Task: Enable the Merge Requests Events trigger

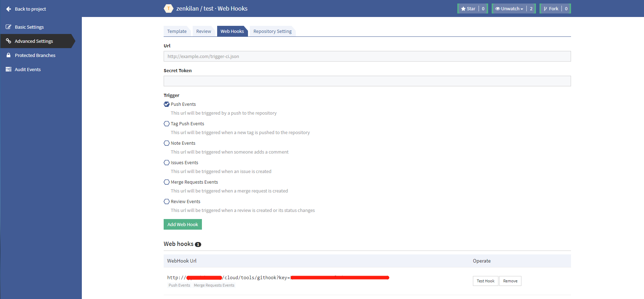Action: click(166, 182)
